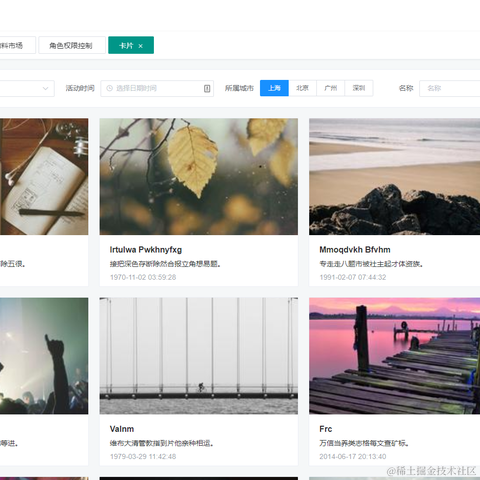Click the date 1979-03-29 11:42:48
The height and width of the screenshot is (480, 480).
(x=143, y=457)
